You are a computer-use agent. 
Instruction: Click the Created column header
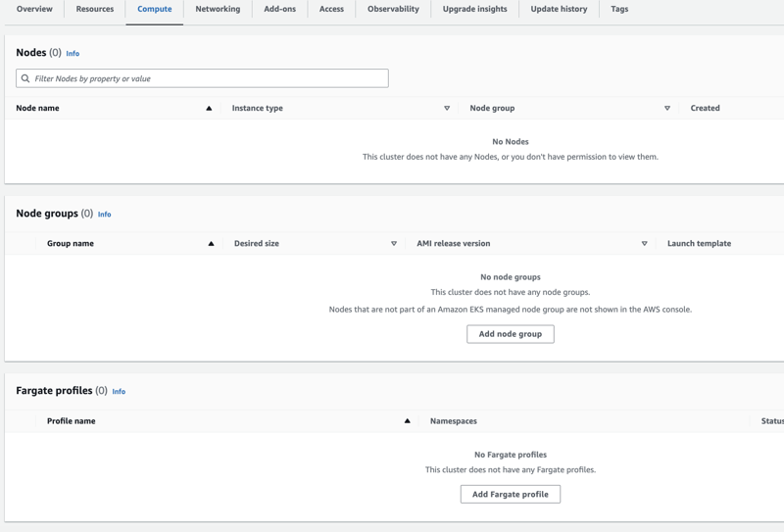(x=705, y=108)
